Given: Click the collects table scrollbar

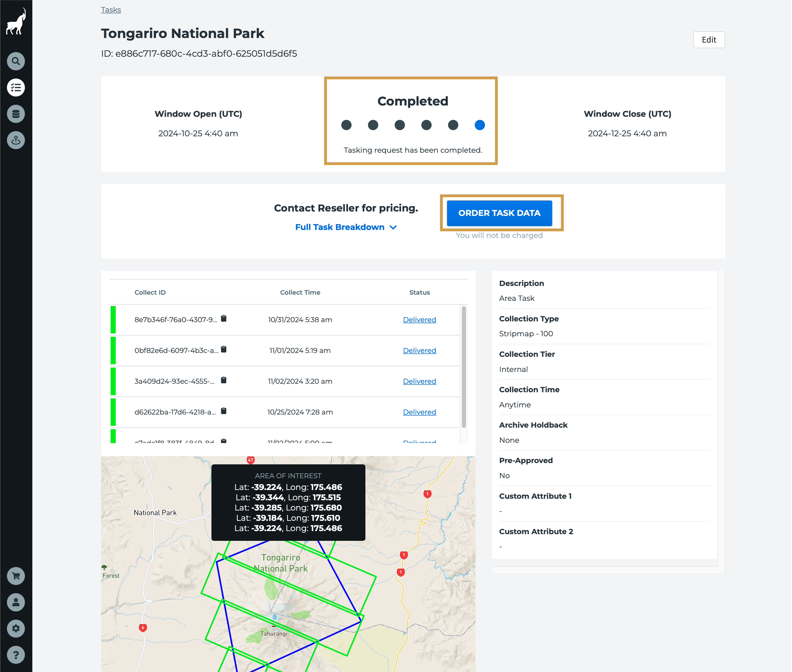Looking at the screenshot, I should point(464,367).
